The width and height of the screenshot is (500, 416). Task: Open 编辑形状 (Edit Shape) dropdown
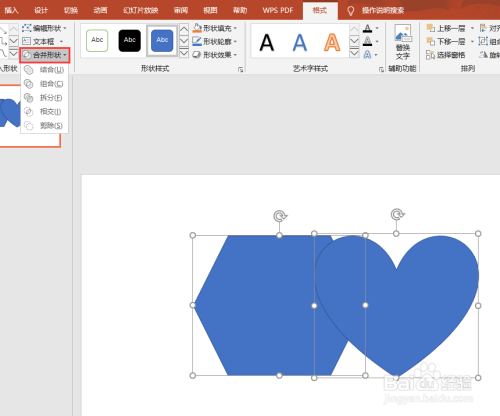(44, 28)
